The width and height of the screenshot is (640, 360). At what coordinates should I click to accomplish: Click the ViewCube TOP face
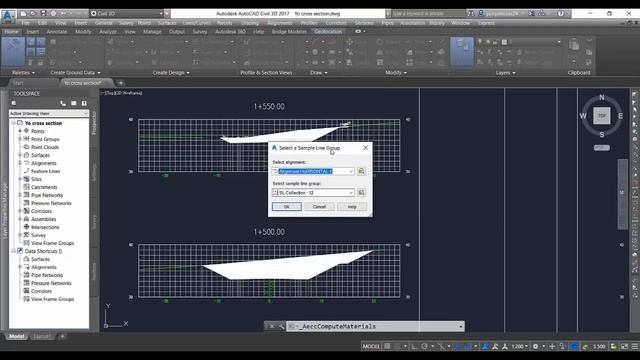602,116
